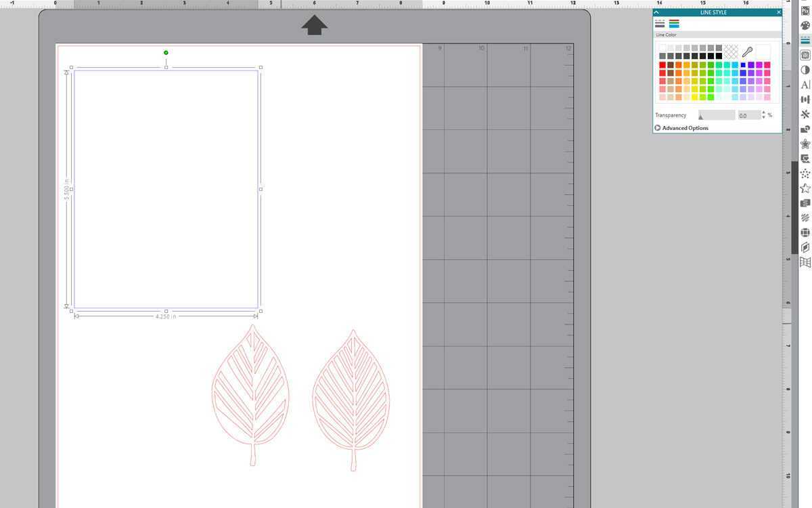Screen dimensions: 812x508
Task: Open the Emboss panel icon
Action: pyautogui.click(x=805, y=158)
